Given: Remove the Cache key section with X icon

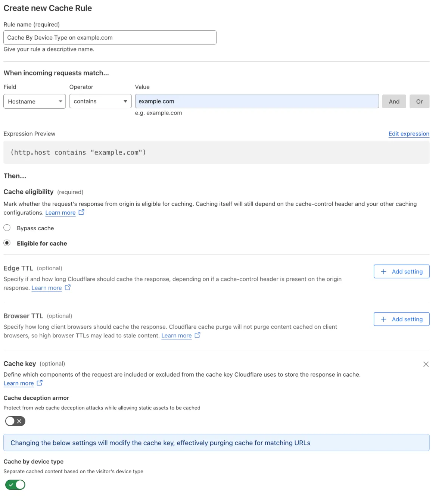Looking at the screenshot, I should click(426, 364).
